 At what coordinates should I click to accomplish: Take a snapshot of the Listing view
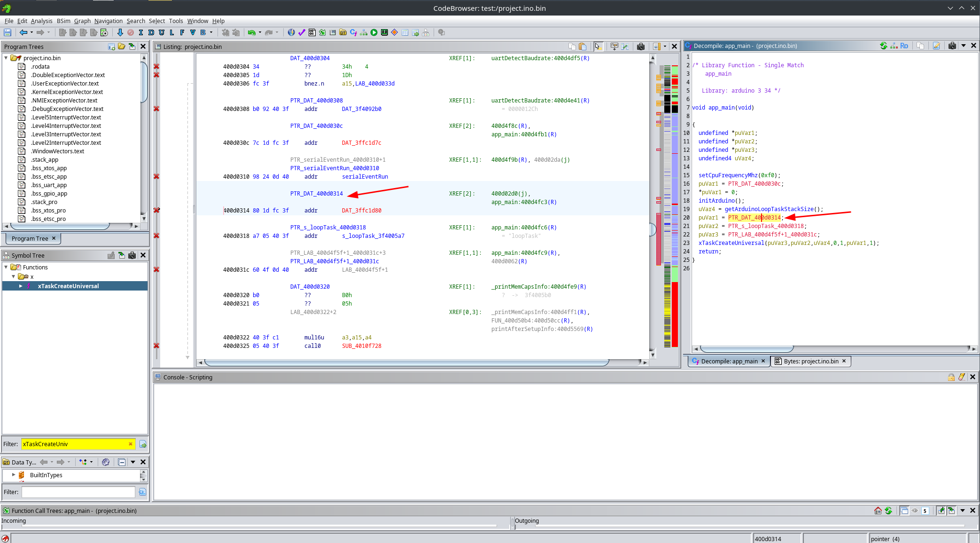tap(641, 46)
